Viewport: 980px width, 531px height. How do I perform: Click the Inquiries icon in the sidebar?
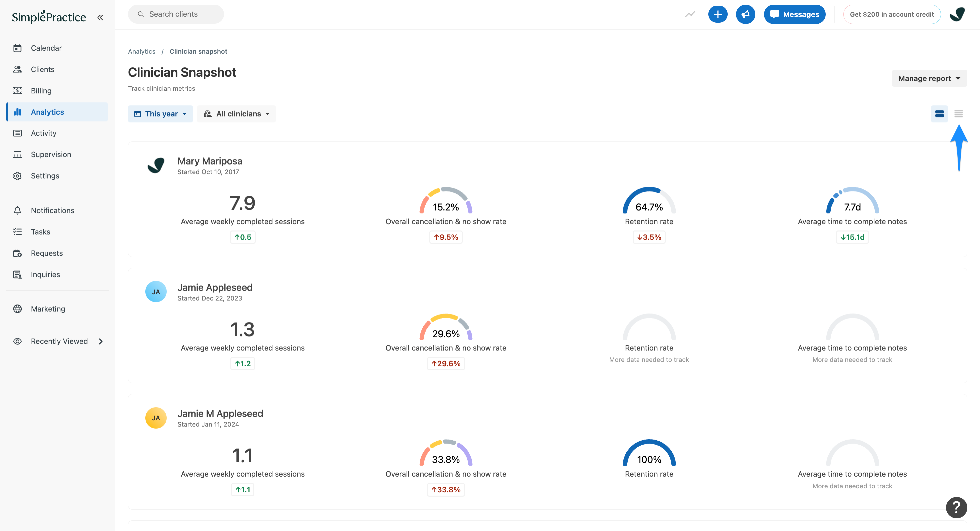(x=17, y=275)
